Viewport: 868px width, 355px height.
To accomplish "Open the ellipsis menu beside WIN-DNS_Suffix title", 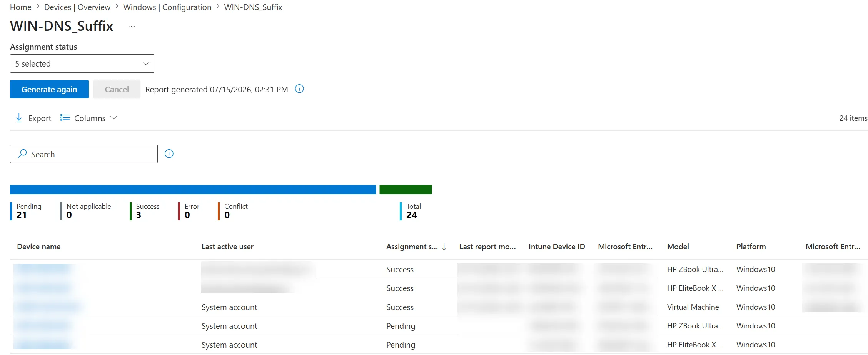I will pos(132,26).
